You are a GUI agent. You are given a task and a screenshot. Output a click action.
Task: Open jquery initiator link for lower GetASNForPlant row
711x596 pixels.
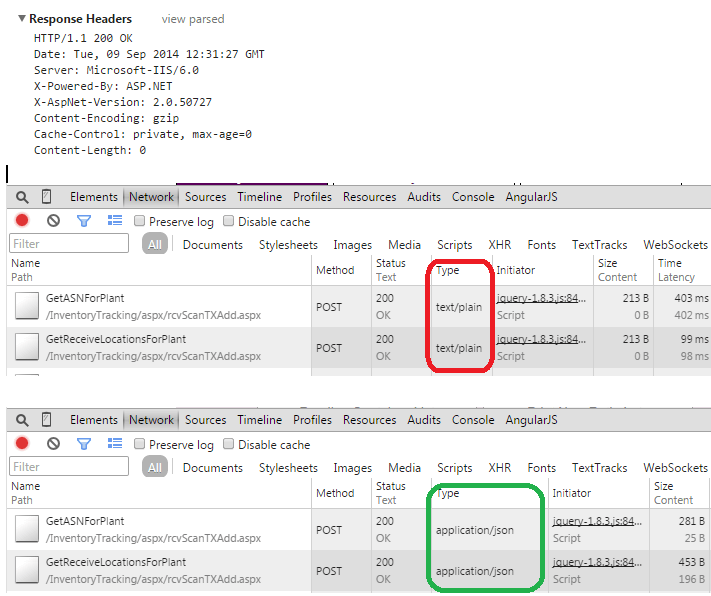pyautogui.click(x=597, y=521)
